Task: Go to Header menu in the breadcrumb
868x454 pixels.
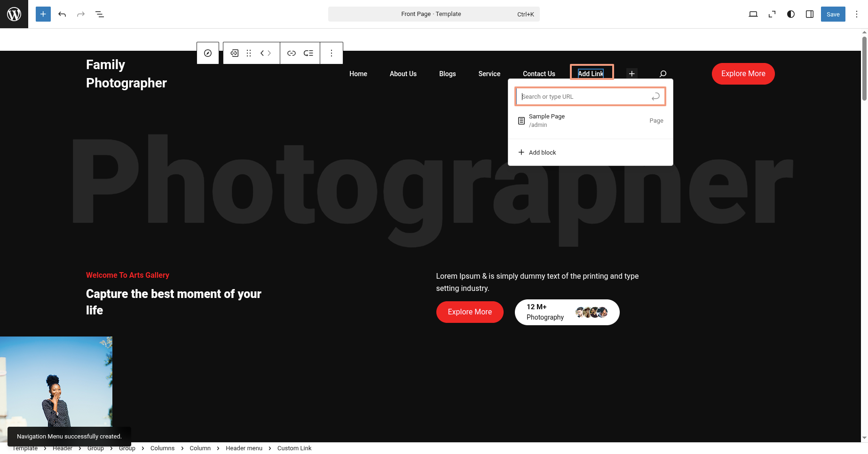Action: 244,448
